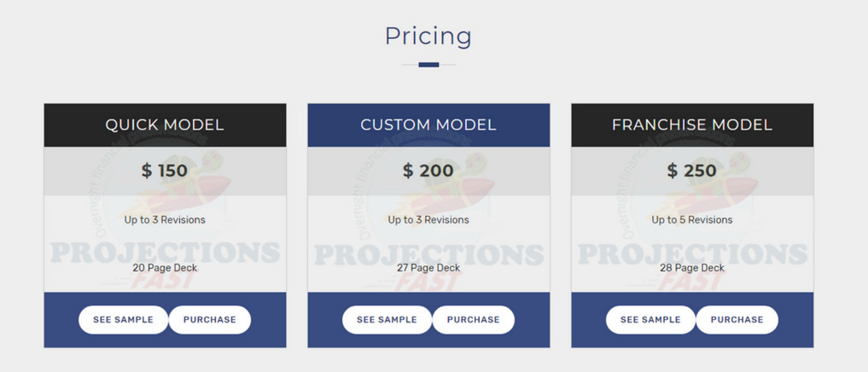This screenshot has height=372, width=868.
Task: Click Up to 5 Revisions text
Action: pos(692,220)
